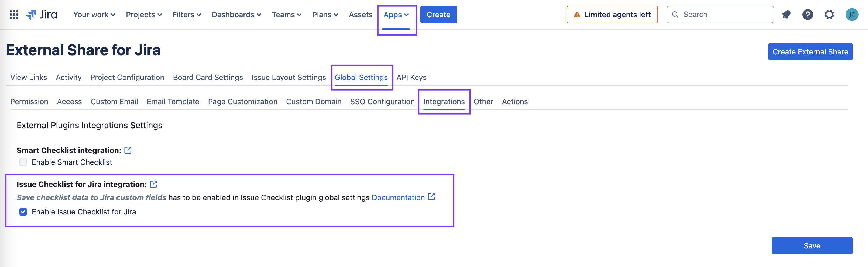Viewport: 868px width, 267px height.
Task: Open the app switcher grid icon
Action: click(x=14, y=15)
